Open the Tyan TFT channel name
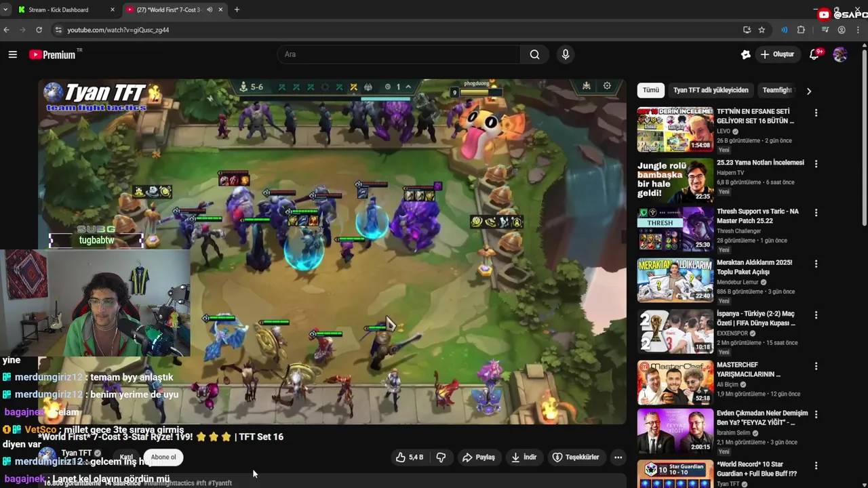Viewport: 868px width, 488px height. (x=76, y=453)
